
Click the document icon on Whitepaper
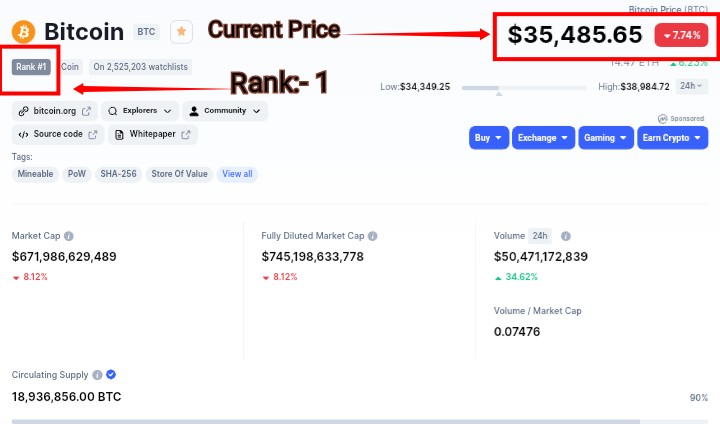(x=119, y=135)
